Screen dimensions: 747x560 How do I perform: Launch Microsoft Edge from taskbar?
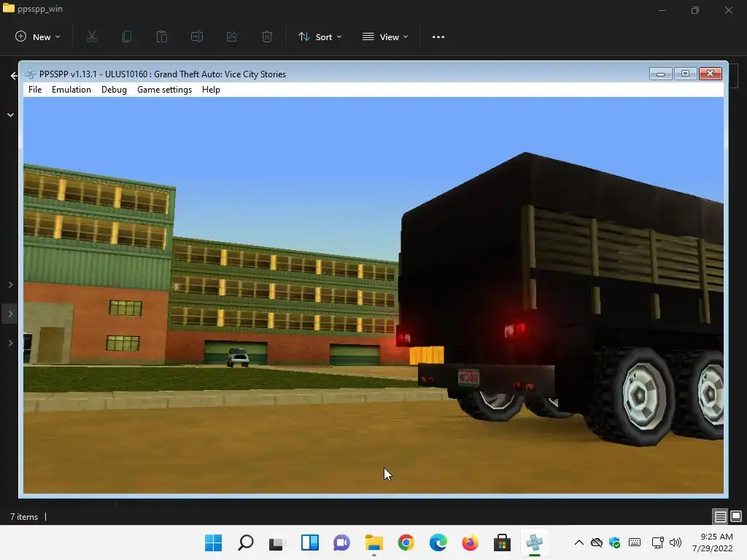438,542
